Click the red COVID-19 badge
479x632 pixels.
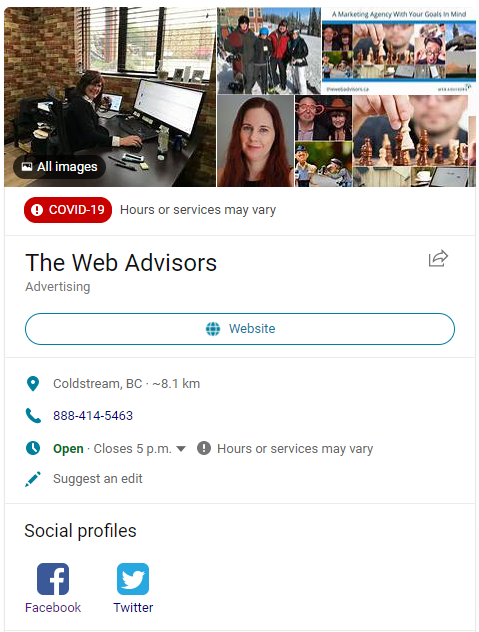click(x=68, y=210)
